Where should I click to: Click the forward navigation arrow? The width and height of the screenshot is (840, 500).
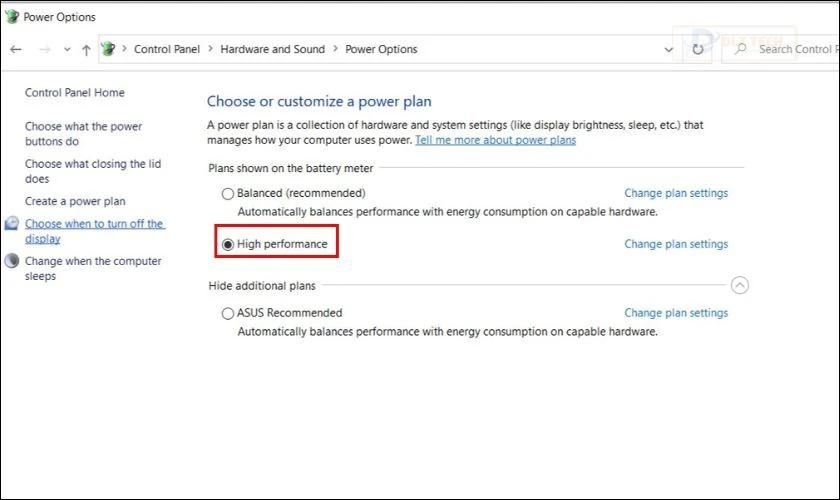pyautogui.click(x=43, y=49)
